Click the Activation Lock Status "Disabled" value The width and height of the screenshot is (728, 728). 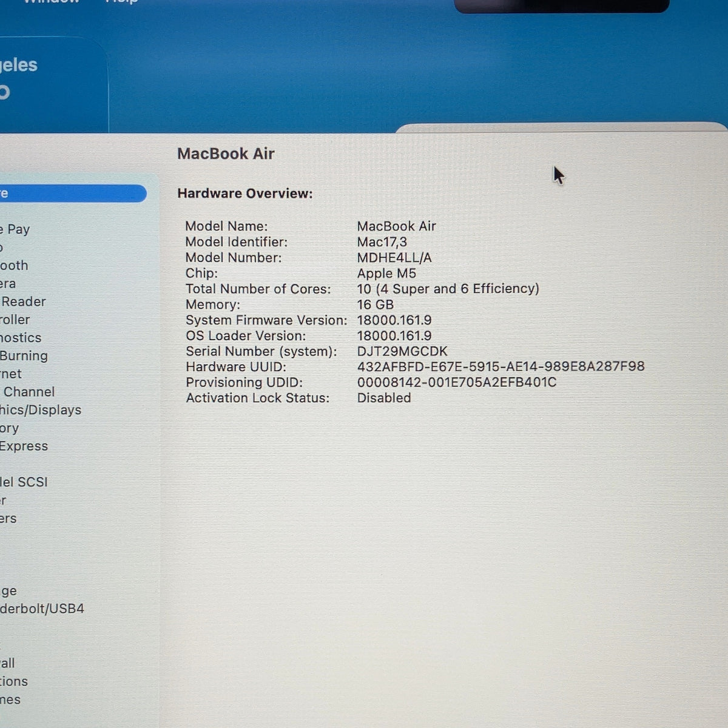click(x=384, y=398)
